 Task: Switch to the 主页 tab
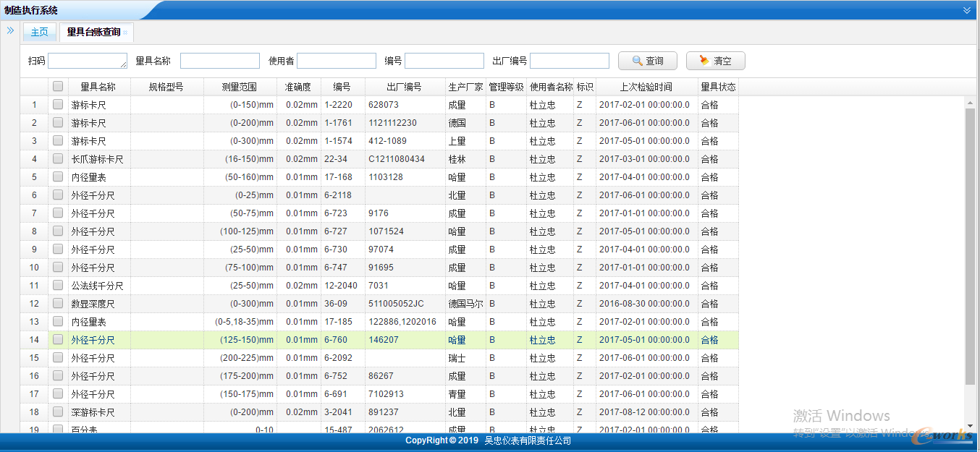(40, 32)
